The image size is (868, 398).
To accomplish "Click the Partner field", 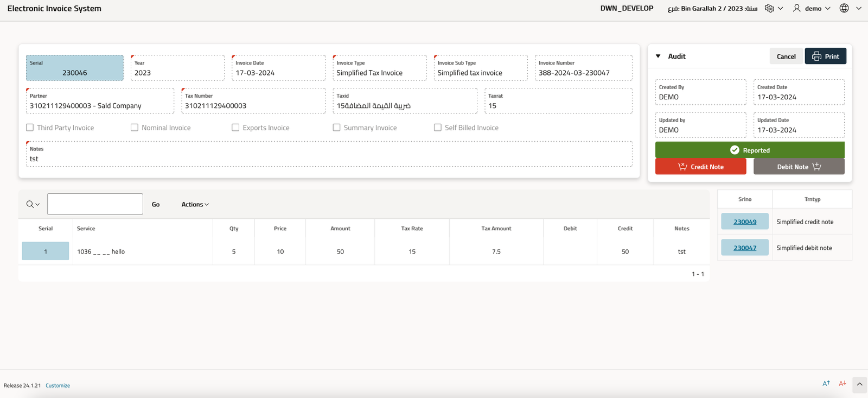I will tap(100, 101).
